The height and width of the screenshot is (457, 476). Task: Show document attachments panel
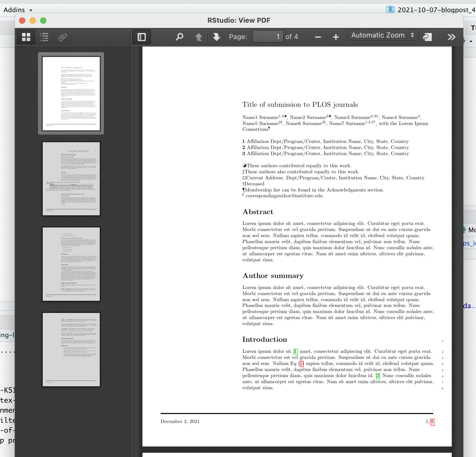(63, 37)
